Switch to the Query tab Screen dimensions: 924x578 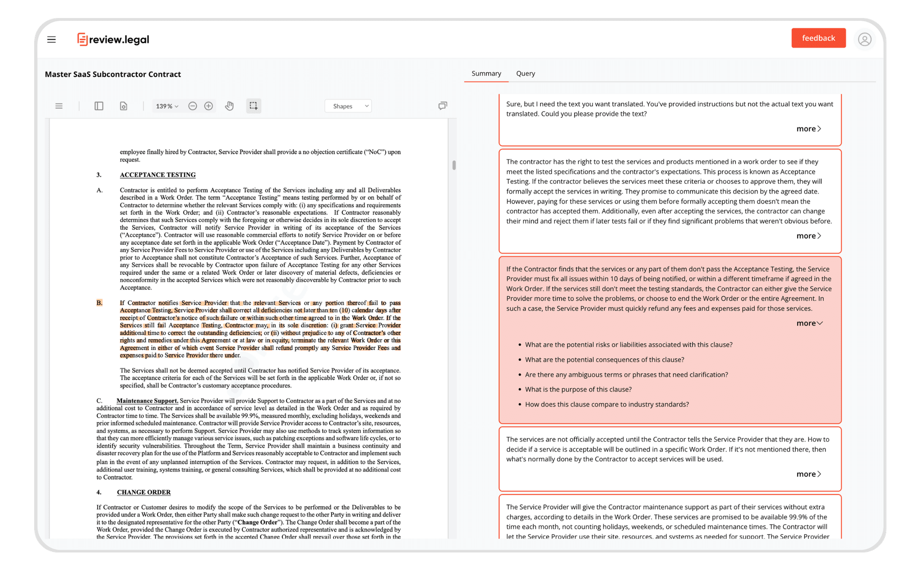pyautogui.click(x=525, y=74)
